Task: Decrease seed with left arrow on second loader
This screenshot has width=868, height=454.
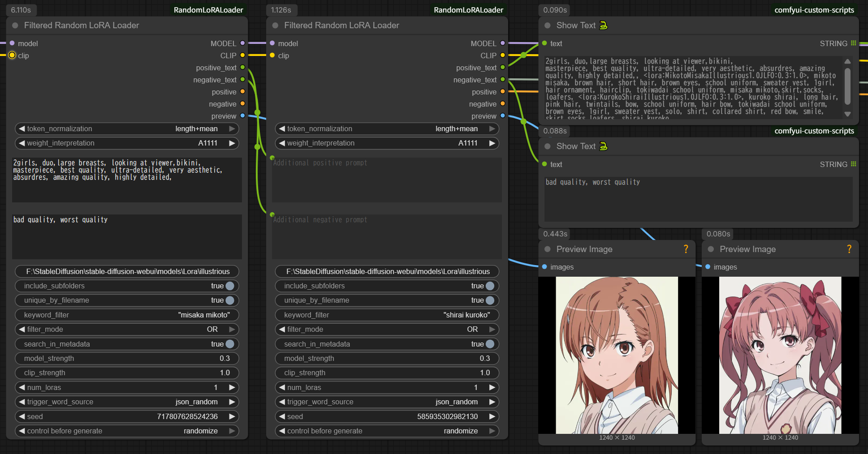Action: pos(282,416)
